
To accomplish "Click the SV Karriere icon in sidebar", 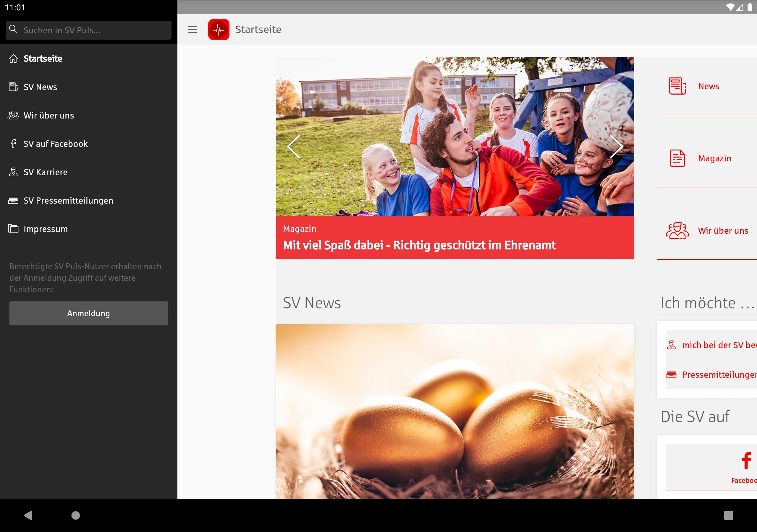I will coord(13,172).
